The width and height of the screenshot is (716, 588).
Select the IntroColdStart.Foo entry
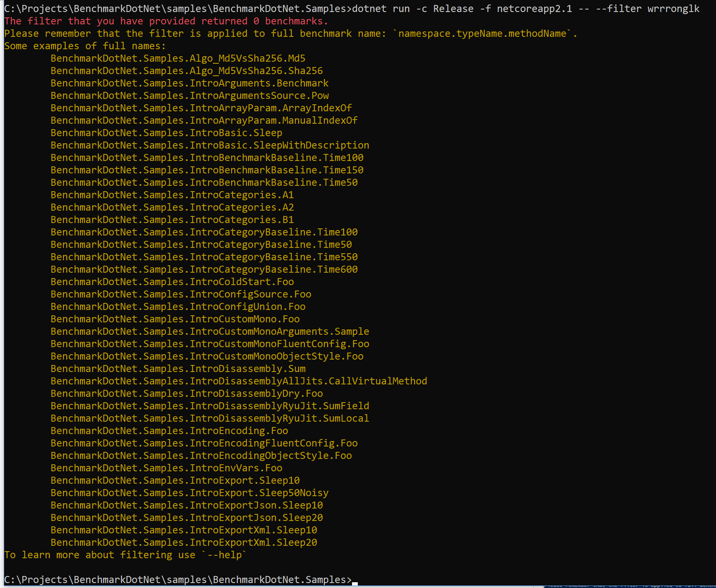pyautogui.click(x=171, y=282)
